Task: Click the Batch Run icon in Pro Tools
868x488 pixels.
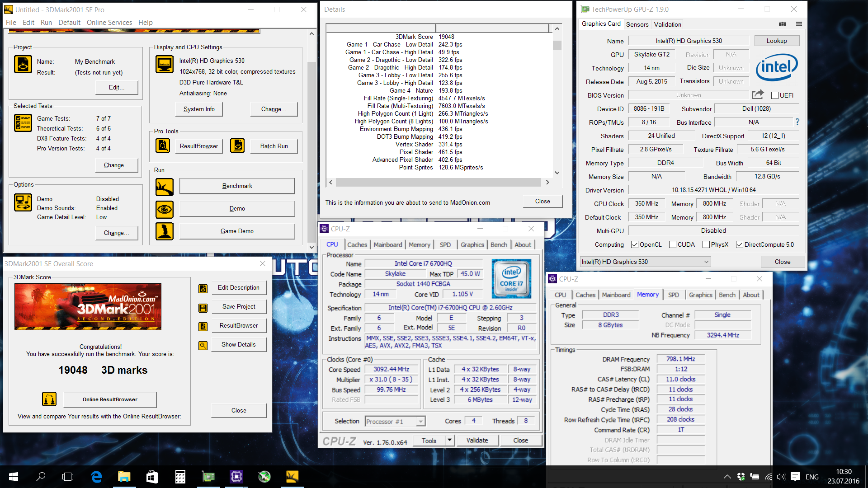Action: tap(237, 145)
